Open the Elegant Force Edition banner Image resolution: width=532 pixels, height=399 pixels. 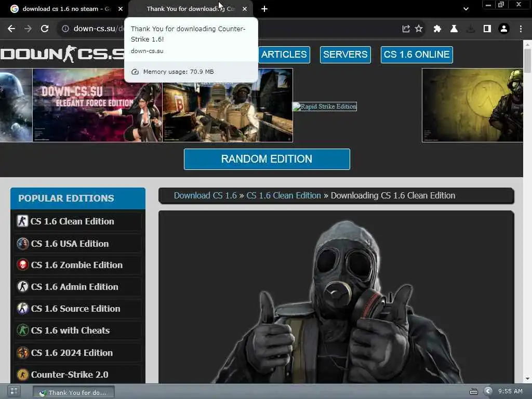point(97,105)
